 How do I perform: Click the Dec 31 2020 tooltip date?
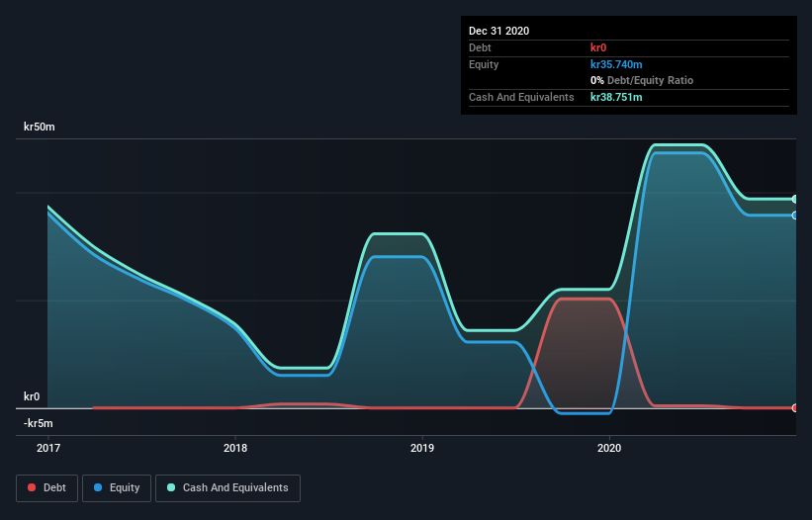498,31
